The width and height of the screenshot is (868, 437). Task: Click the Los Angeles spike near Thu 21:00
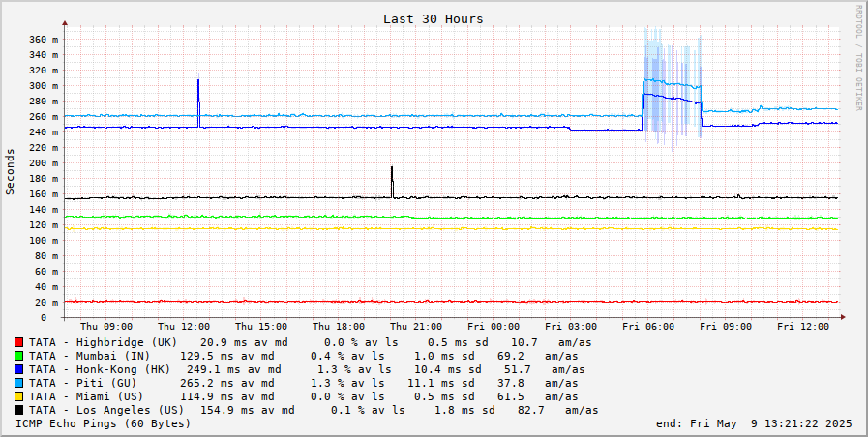pos(392,182)
